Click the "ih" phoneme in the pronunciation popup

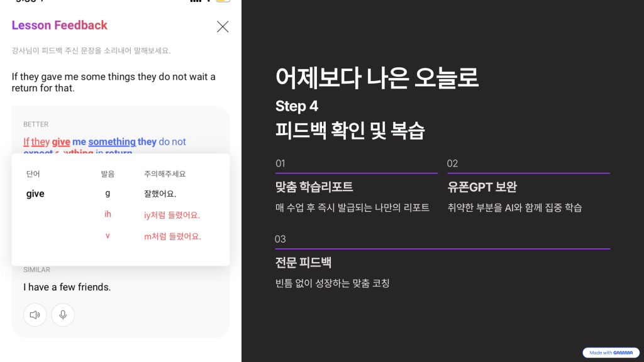[108, 215]
